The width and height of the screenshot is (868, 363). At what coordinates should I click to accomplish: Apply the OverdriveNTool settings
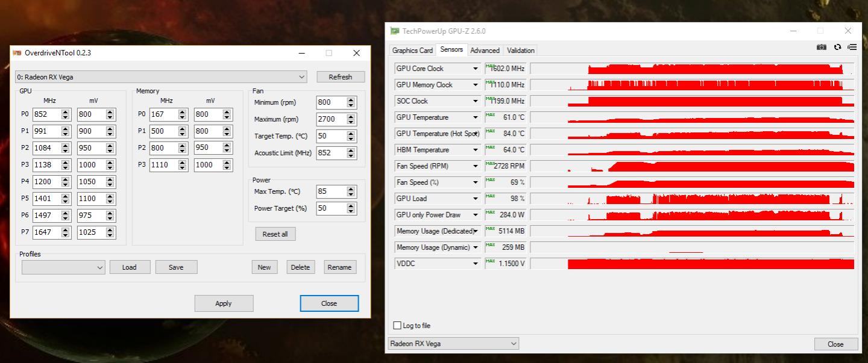click(224, 303)
